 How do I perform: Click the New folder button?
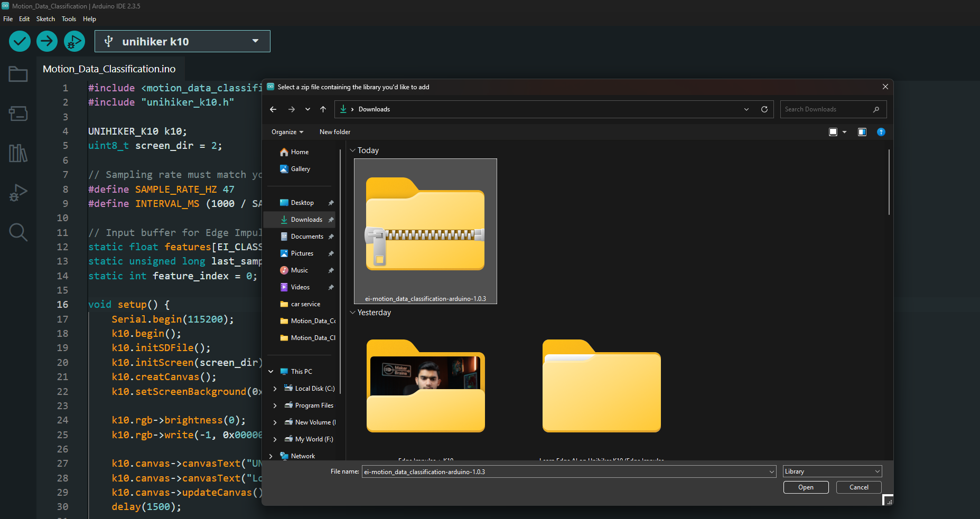335,132
